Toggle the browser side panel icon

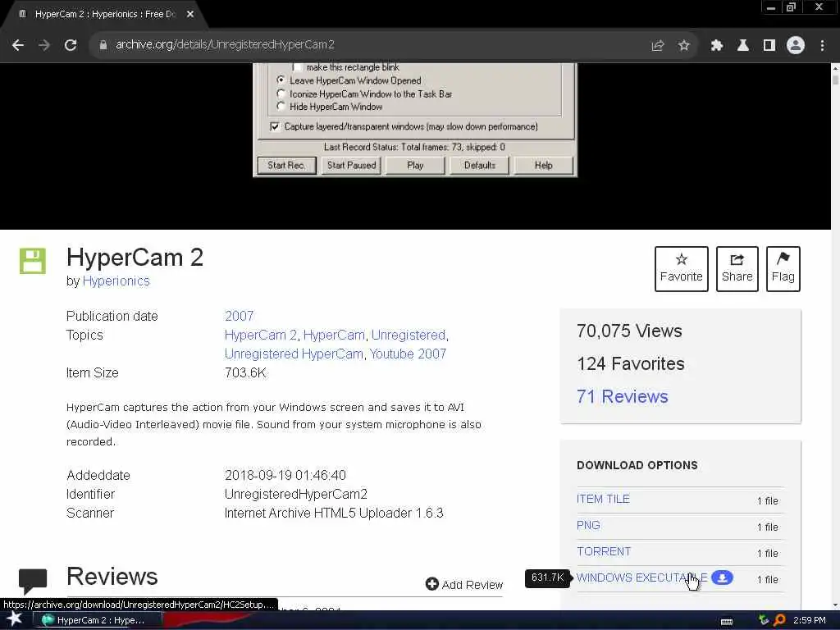coord(769,46)
